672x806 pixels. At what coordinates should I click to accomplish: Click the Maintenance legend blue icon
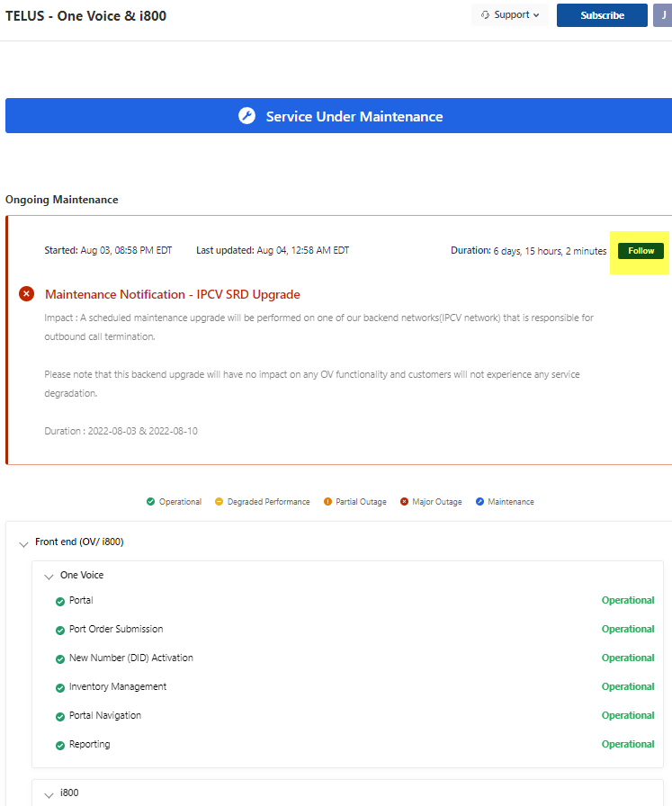tap(479, 502)
